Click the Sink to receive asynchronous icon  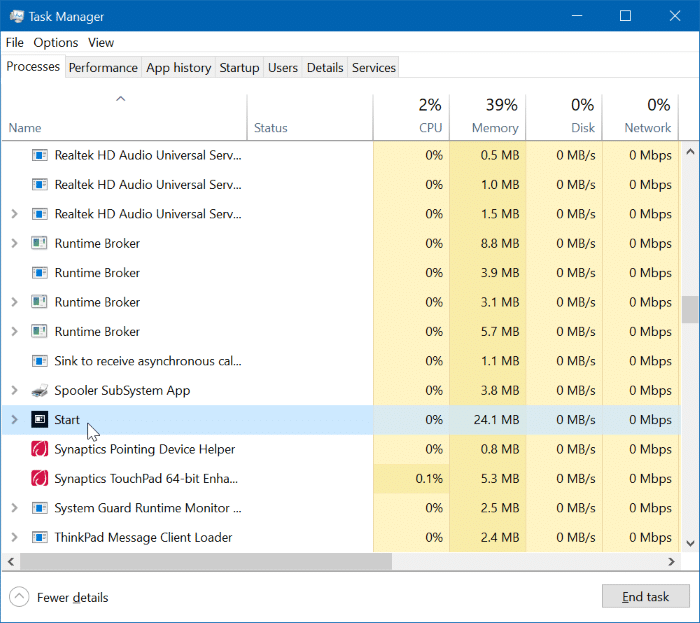pos(39,361)
